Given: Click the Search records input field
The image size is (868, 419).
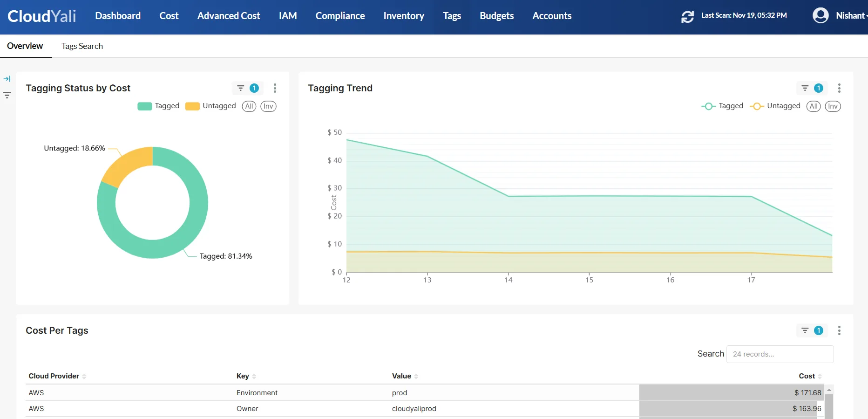Looking at the screenshot, I should (780, 354).
